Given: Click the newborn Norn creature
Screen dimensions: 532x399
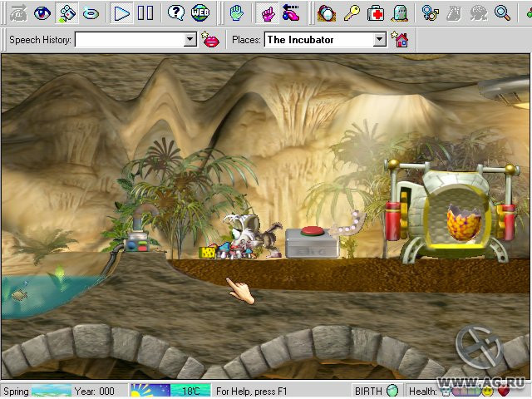Looking at the screenshot, I should (x=252, y=234).
